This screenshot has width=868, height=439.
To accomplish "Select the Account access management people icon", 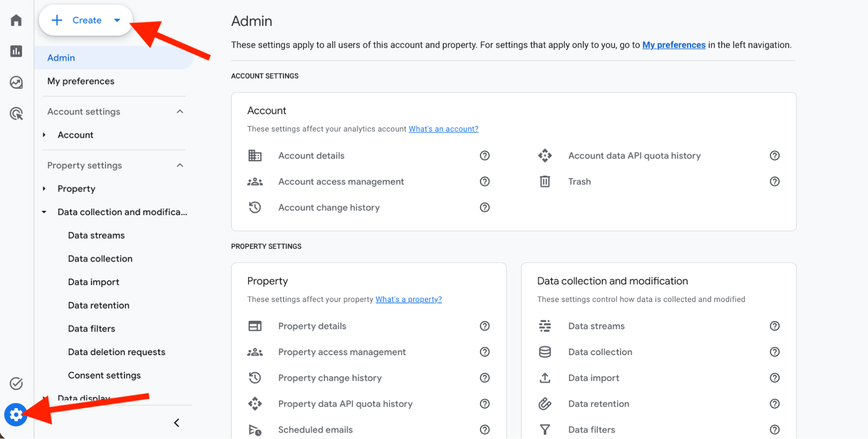I will 255,181.
